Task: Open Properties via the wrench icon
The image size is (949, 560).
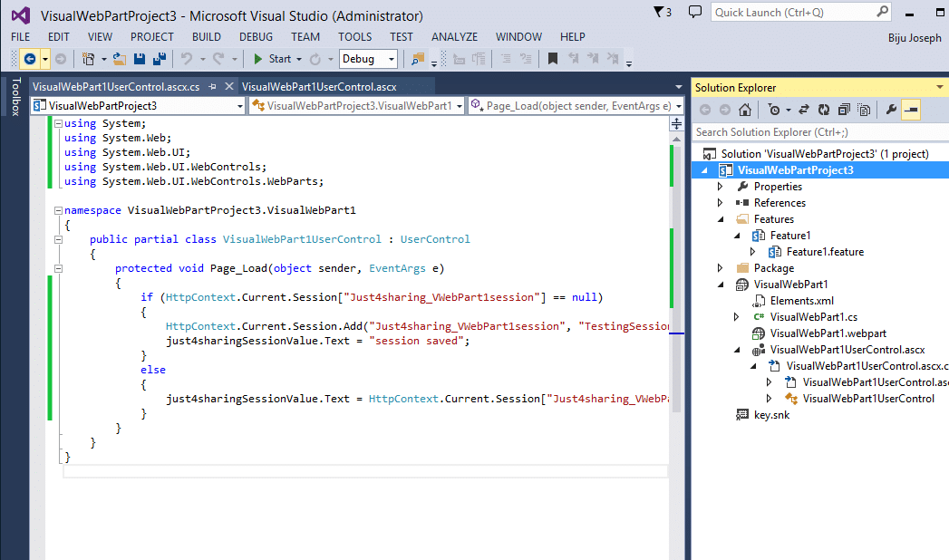Action: [890, 111]
